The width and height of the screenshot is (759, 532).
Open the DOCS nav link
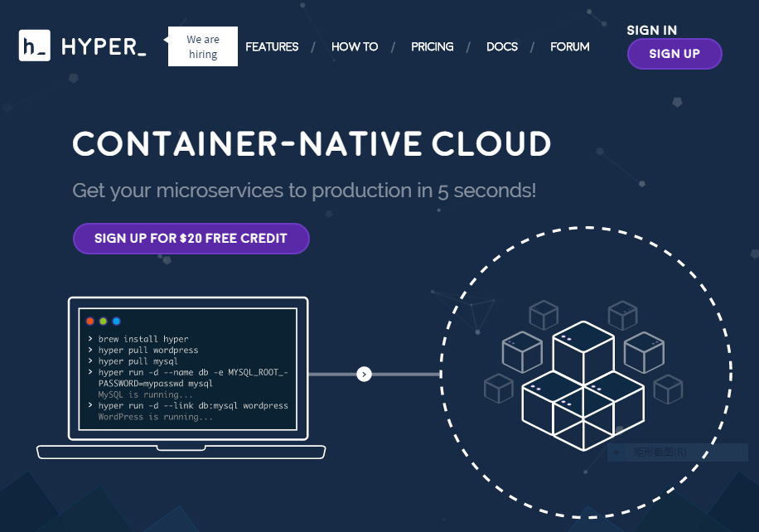(x=502, y=47)
